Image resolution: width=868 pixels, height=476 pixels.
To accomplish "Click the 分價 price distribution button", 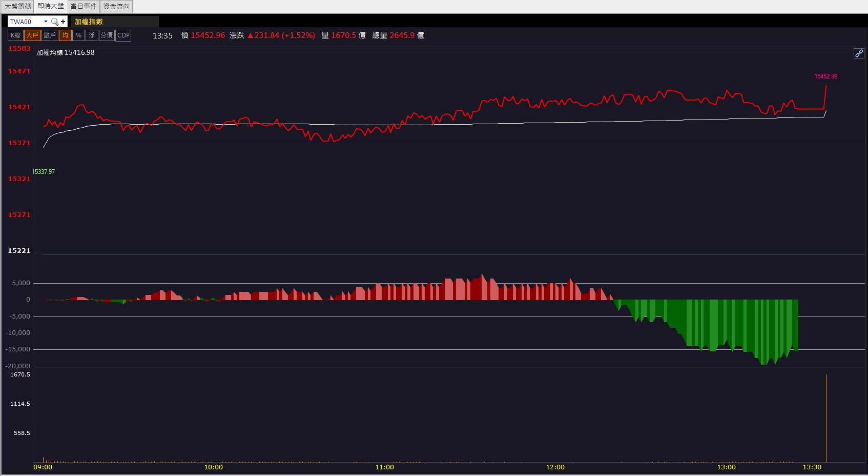I will pos(107,35).
